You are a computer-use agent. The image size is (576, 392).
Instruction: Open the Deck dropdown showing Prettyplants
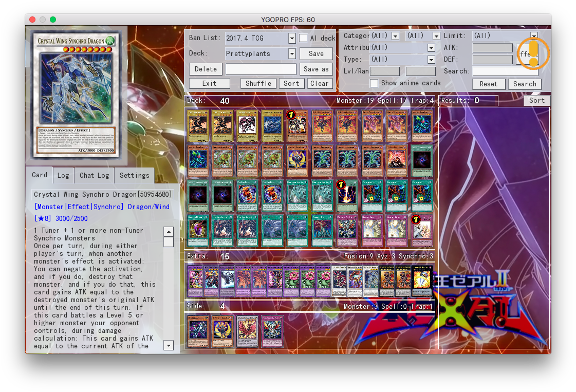(x=261, y=53)
